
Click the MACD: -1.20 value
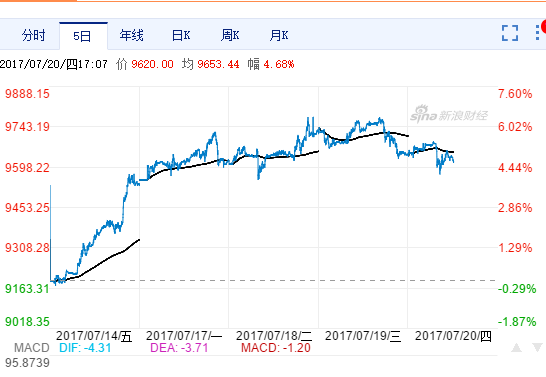click(276, 348)
